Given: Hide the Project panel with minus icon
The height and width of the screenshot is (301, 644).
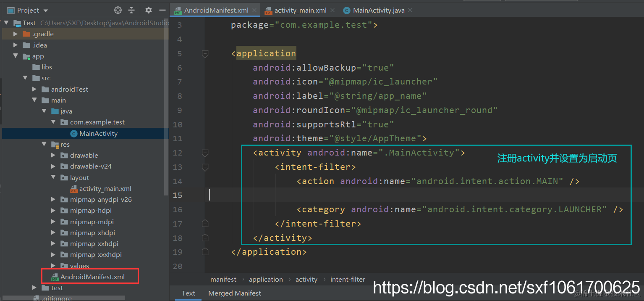Looking at the screenshot, I should (162, 10).
